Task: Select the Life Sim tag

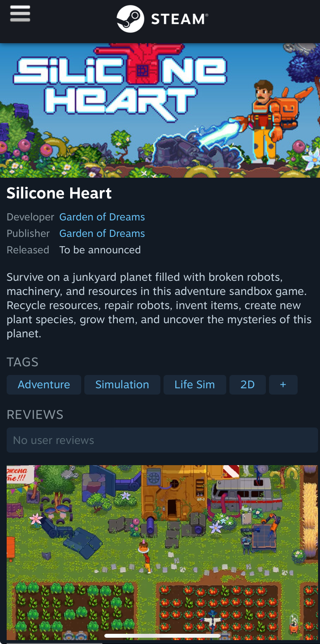Action: tap(195, 385)
